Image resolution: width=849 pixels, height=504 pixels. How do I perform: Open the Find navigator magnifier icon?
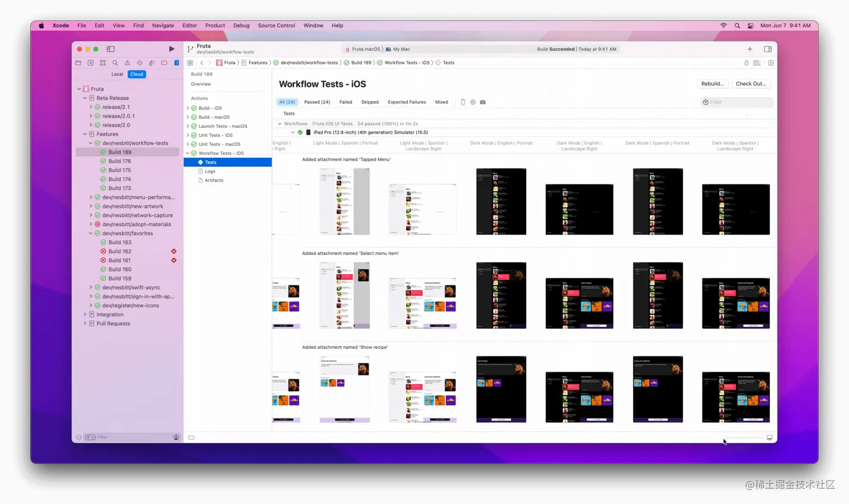coord(115,63)
